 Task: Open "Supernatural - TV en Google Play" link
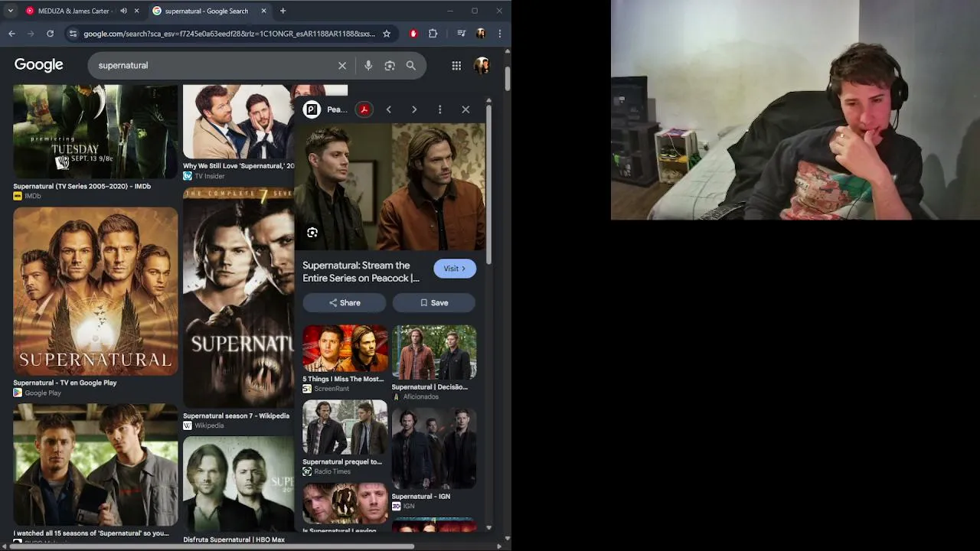pos(65,383)
